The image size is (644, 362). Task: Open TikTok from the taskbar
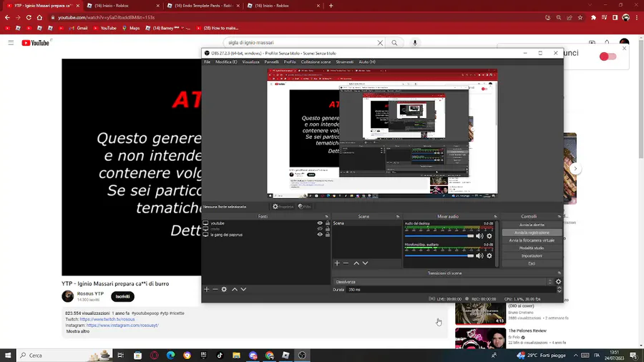220,356
